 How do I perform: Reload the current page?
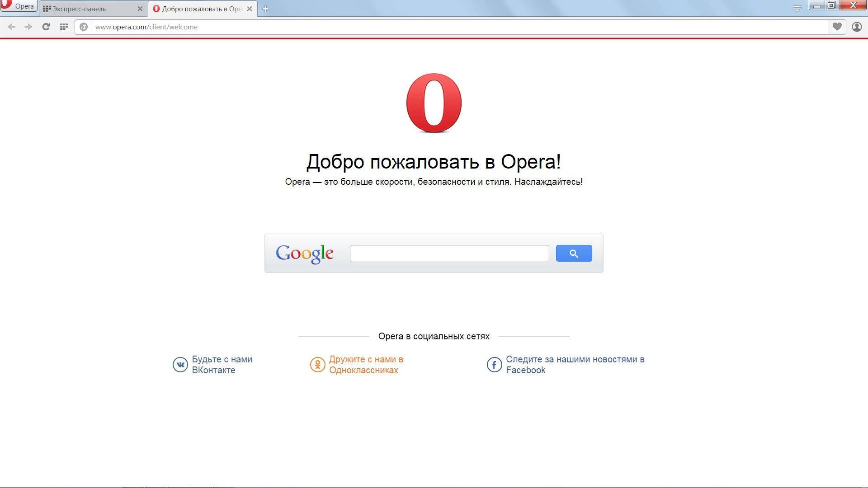[46, 27]
